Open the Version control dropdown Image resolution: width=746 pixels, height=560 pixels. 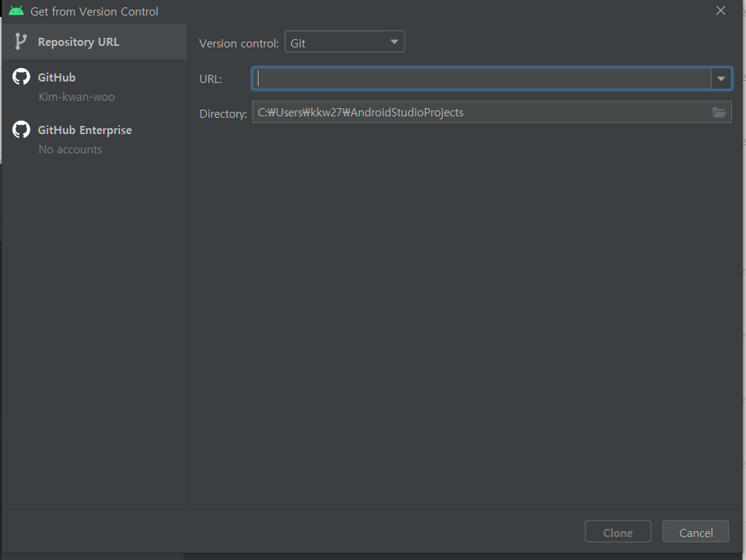(x=344, y=41)
